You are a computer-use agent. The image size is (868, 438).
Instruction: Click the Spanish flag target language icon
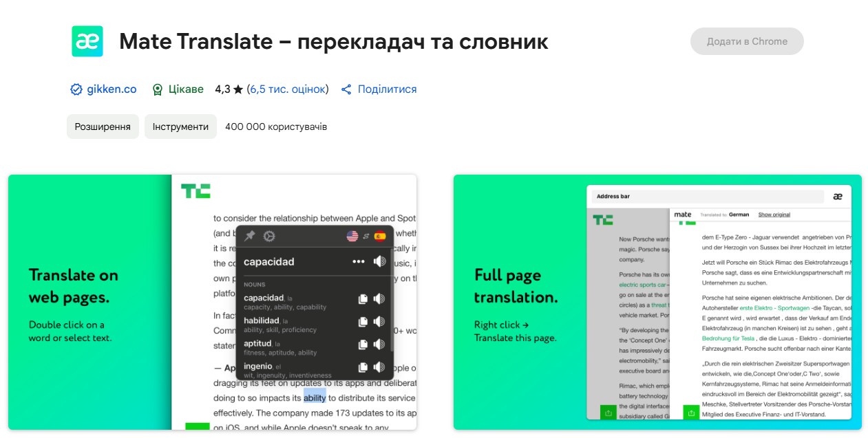coord(379,236)
